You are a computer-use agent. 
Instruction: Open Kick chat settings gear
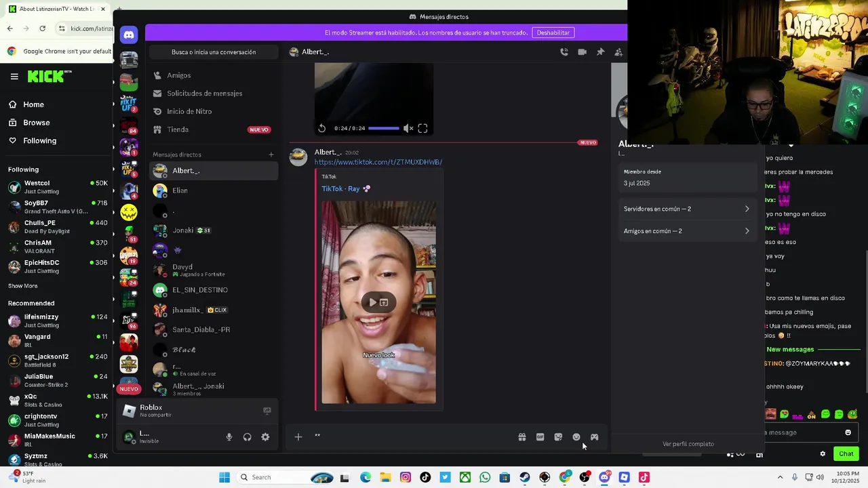[823, 454]
